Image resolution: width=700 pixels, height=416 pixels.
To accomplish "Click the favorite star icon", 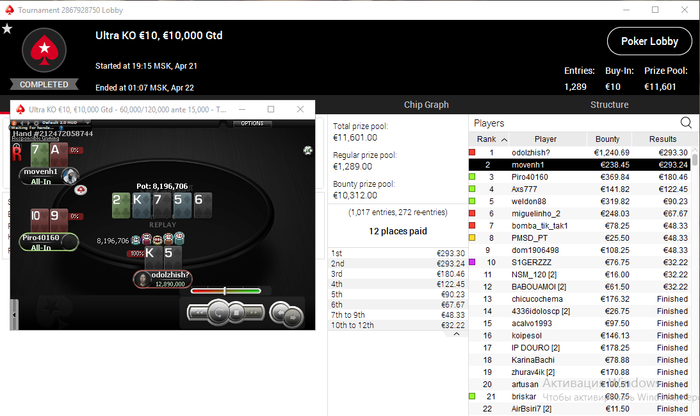I will [7, 29].
